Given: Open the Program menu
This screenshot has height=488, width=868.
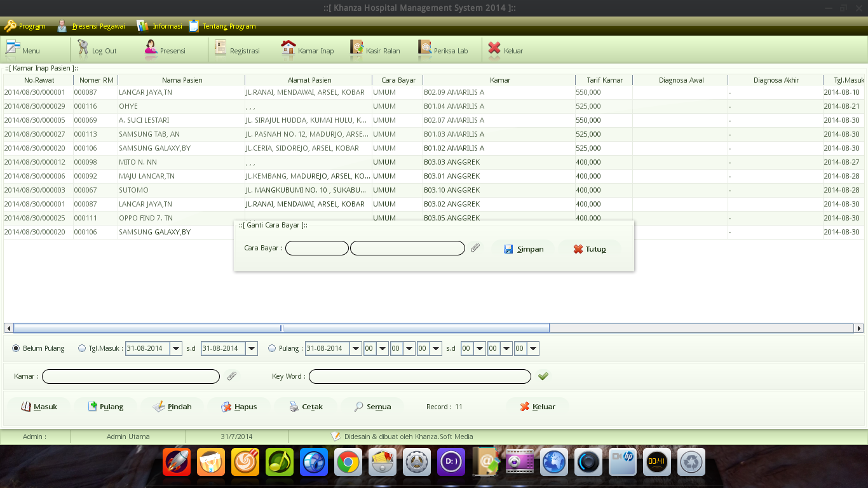Looking at the screenshot, I should click(25, 26).
